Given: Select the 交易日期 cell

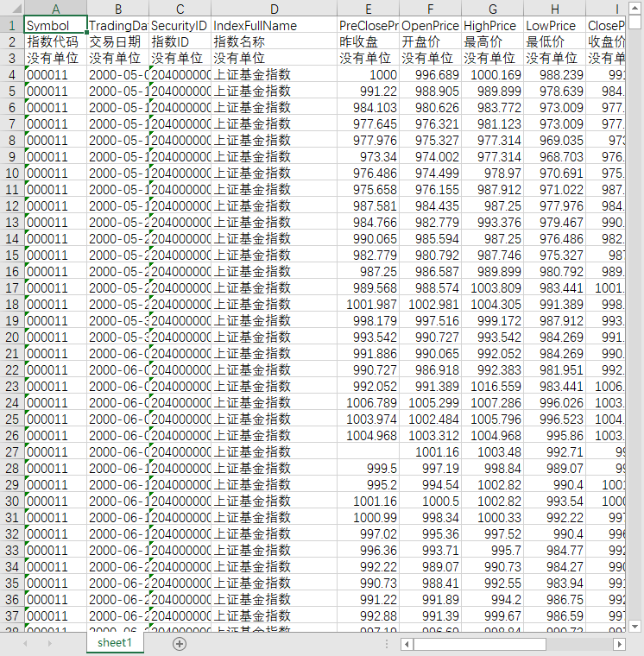Looking at the screenshot, I should pyautogui.click(x=118, y=41).
